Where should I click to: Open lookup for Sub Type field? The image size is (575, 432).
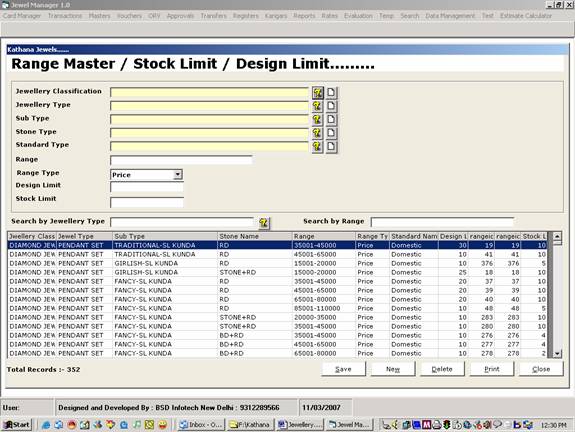[318, 119]
